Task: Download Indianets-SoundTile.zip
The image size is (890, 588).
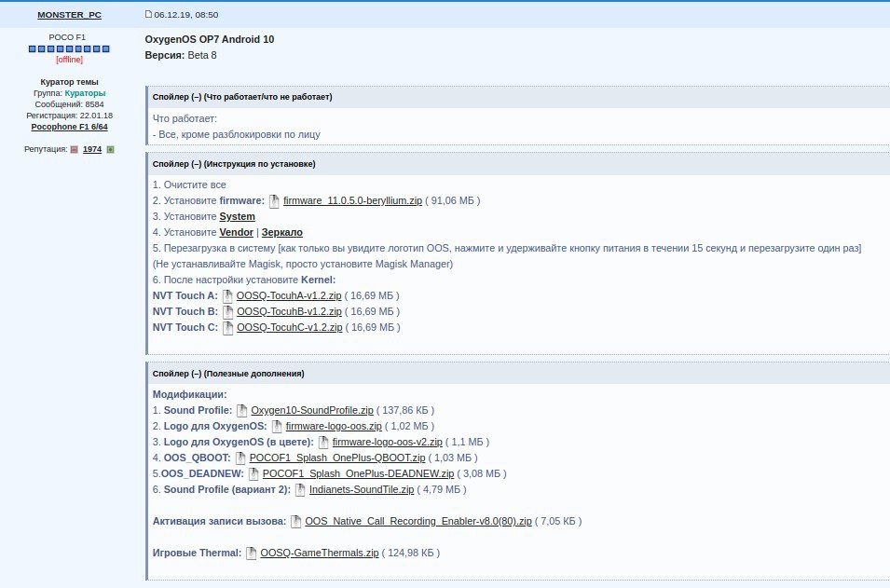Action: coord(362,490)
